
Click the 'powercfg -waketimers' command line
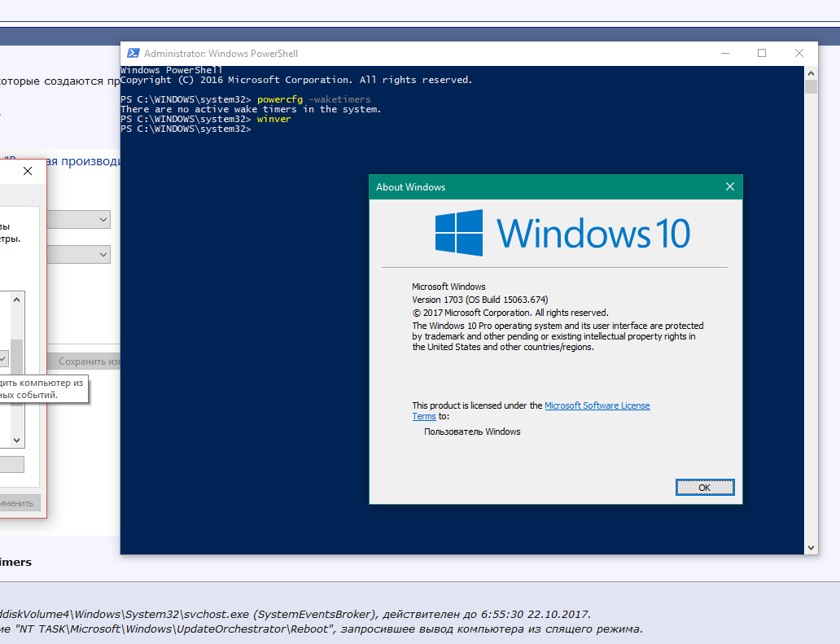click(x=313, y=99)
